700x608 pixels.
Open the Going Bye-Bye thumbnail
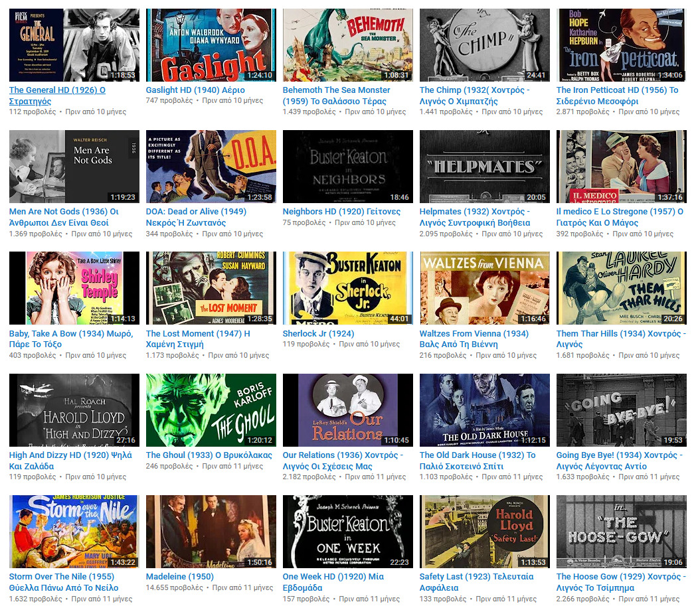tap(622, 410)
